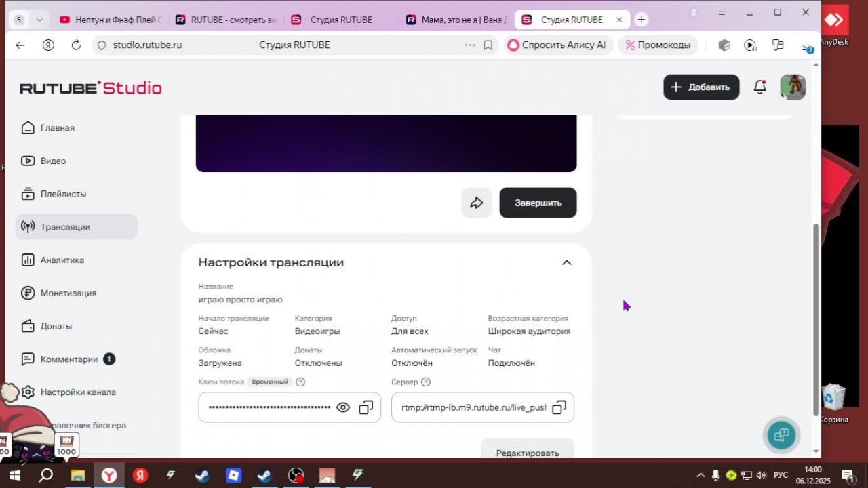Close the active Студия RUTUBE tab
This screenshot has height=488, width=868.
click(619, 20)
